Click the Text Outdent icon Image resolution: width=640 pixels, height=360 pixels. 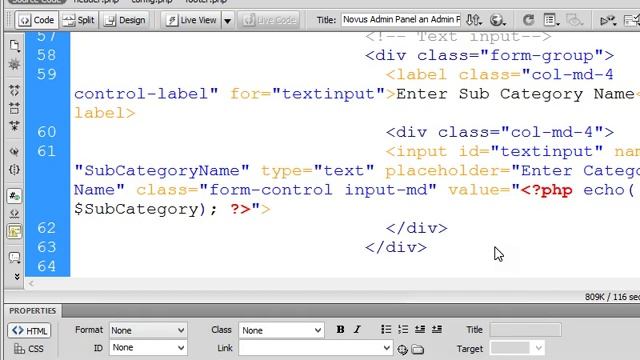click(x=420, y=329)
